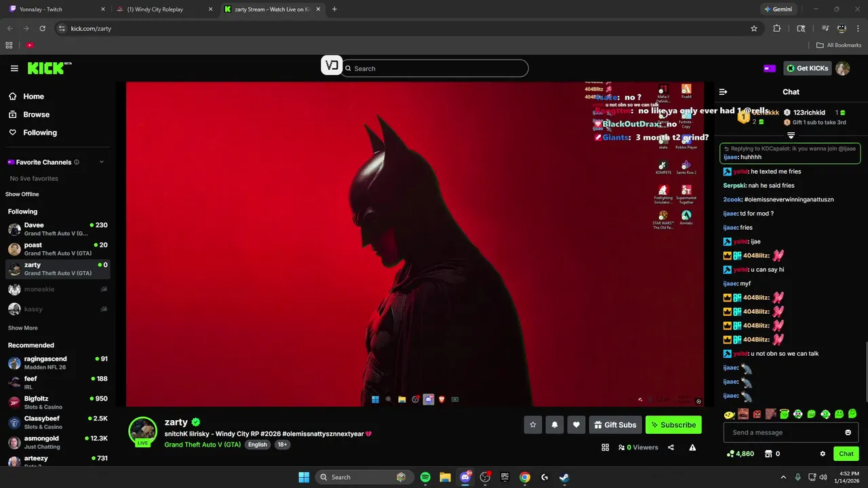Click the VJ extension badge near search
Image resolution: width=868 pixels, height=488 pixels.
point(332,65)
